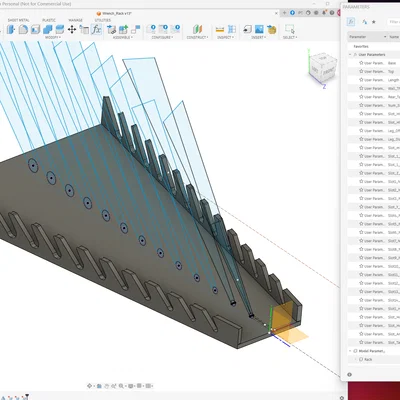This screenshot has height=400, width=400.
Task: Click the Construct plane icon
Action: coord(197,29)
